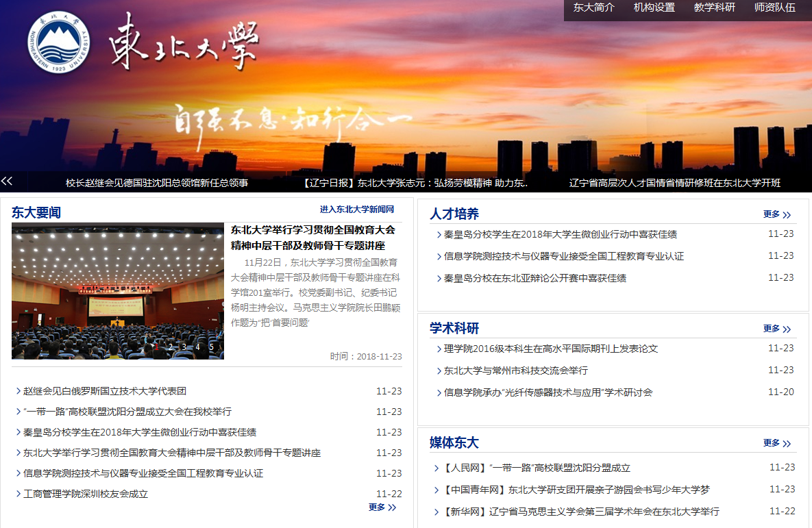Screen dimensions: 812x528
Task: Click ticker headline 辽宁省高层次人才国情省情研修班
Action: (x=675, y=184)
